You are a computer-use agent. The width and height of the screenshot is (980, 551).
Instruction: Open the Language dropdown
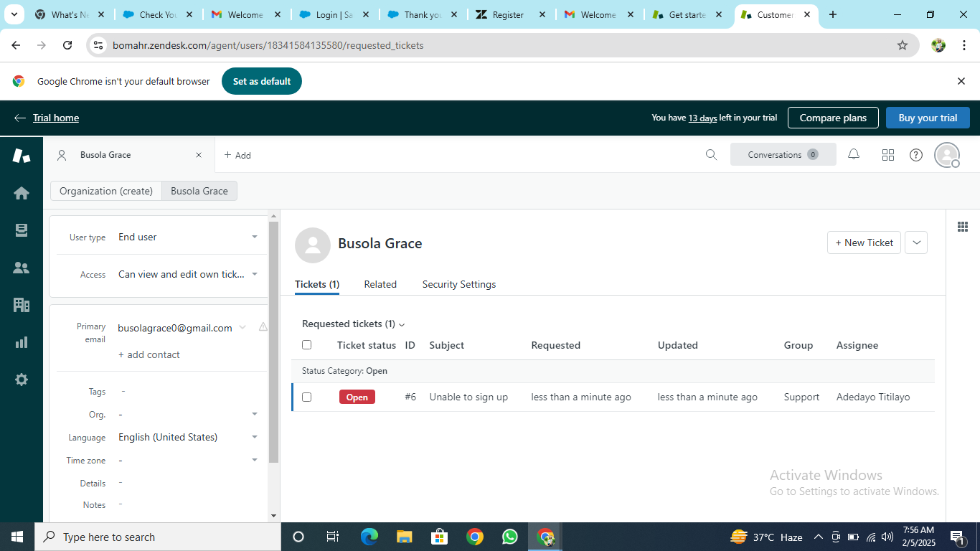coord(188,437)
